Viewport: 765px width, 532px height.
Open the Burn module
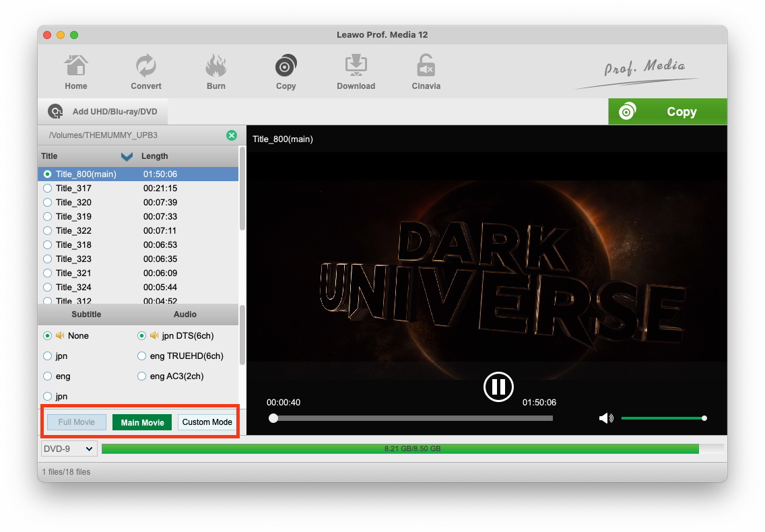pos(215,72)
